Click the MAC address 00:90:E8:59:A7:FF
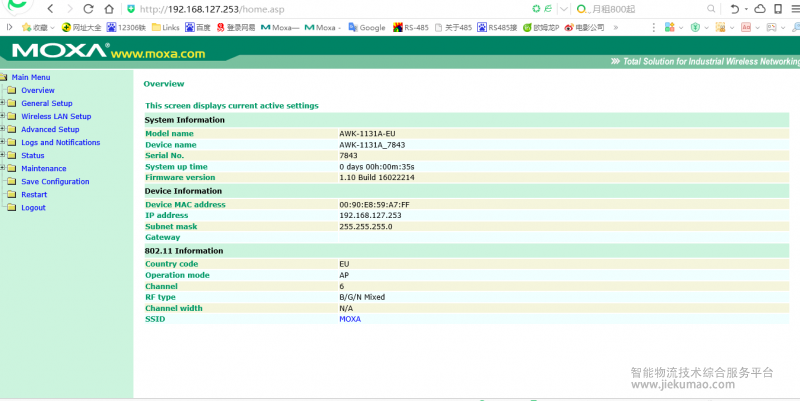 [x=374, y=205]
